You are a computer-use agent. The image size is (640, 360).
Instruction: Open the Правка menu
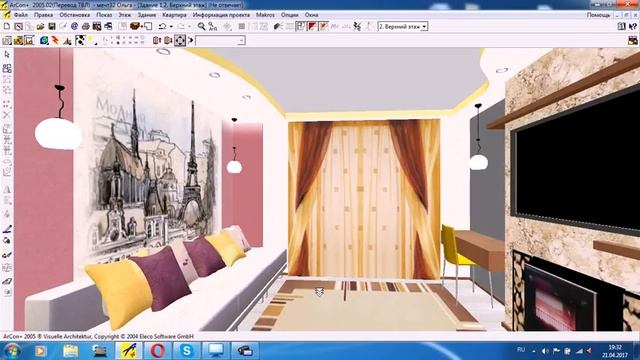[x=43, y=15]
